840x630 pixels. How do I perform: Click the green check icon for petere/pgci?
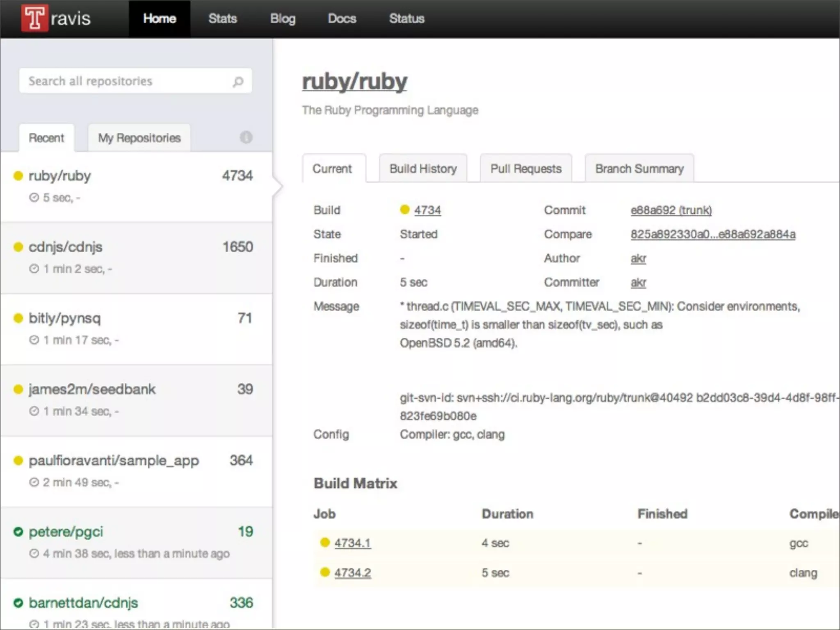pyautogui.click(x=18, y=532)
